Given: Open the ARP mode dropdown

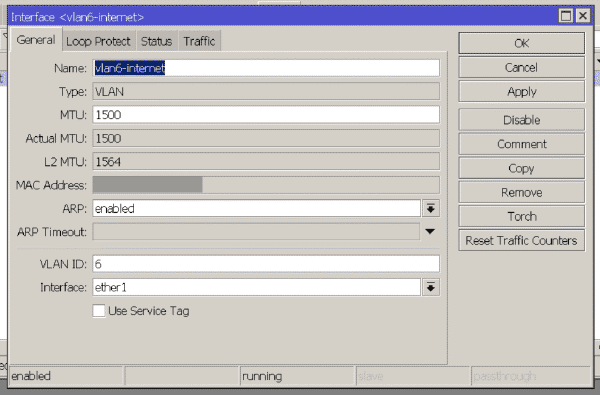Looking at the screenshot, I should pyautogui.click(x=431, y=209).
